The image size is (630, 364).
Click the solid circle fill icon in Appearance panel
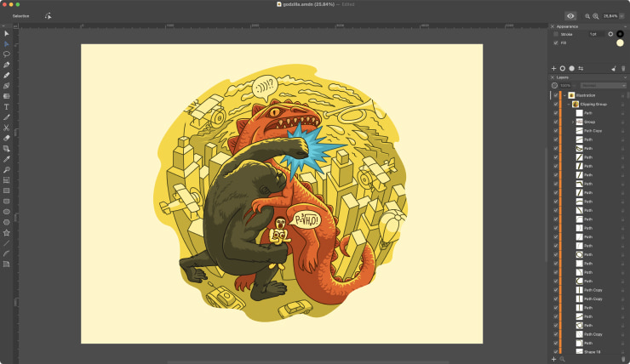point(572,69)
